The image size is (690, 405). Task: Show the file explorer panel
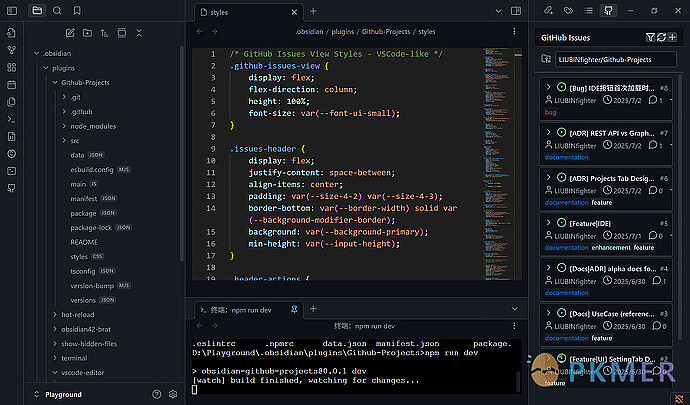coord(37,11)
